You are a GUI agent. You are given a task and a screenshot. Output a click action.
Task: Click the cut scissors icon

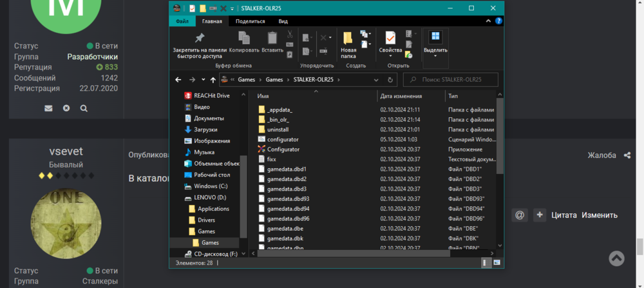[290, 34]
